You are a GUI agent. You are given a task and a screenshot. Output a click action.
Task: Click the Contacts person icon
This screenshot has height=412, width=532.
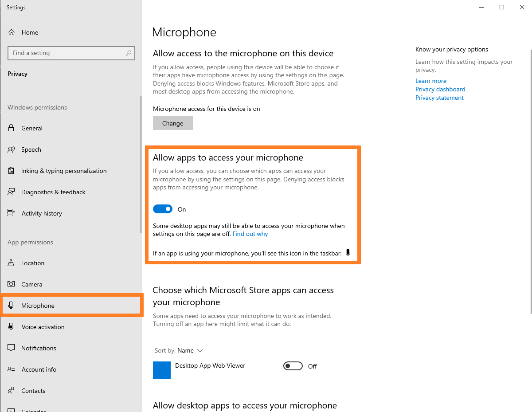click(12, 391)
